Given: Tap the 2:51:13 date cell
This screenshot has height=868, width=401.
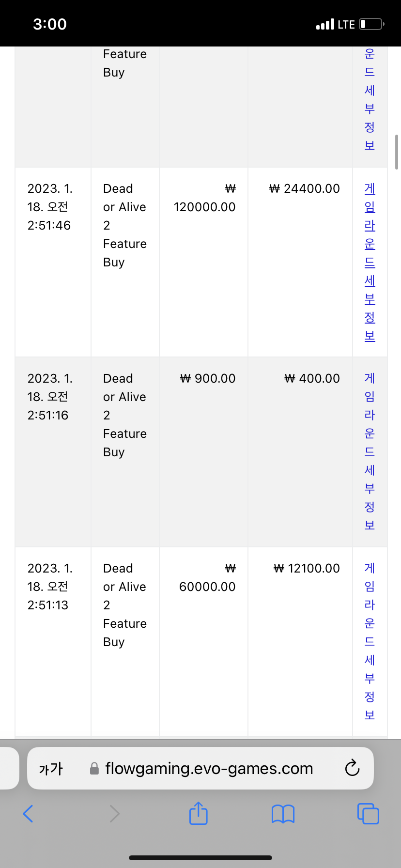Looking at the screenshot, I should (x=53, y=642).
